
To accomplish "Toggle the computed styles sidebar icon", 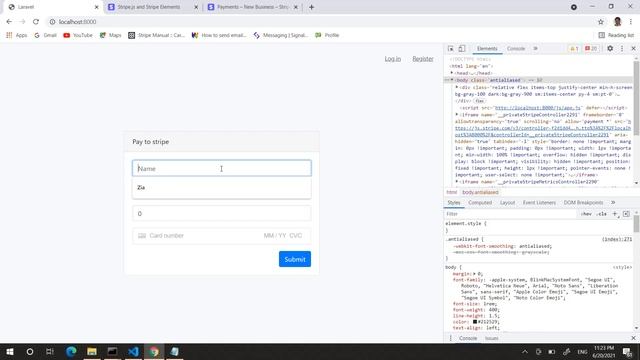I will (626, 214).
